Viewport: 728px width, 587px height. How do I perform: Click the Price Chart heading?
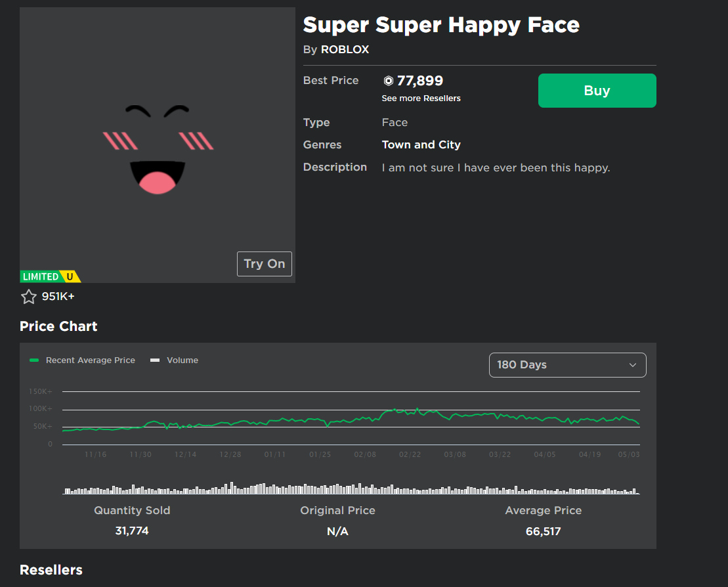pyautogui.click(x=58, y=326)
